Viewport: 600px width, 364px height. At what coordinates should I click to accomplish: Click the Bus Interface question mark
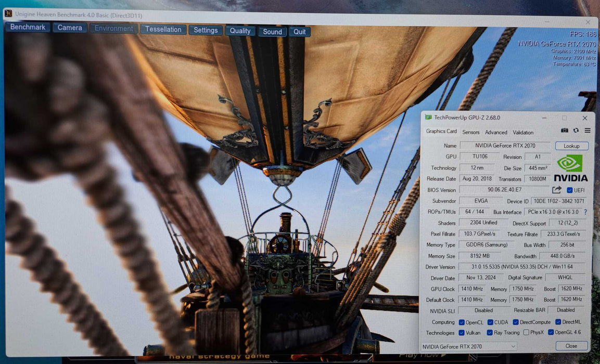585,212
